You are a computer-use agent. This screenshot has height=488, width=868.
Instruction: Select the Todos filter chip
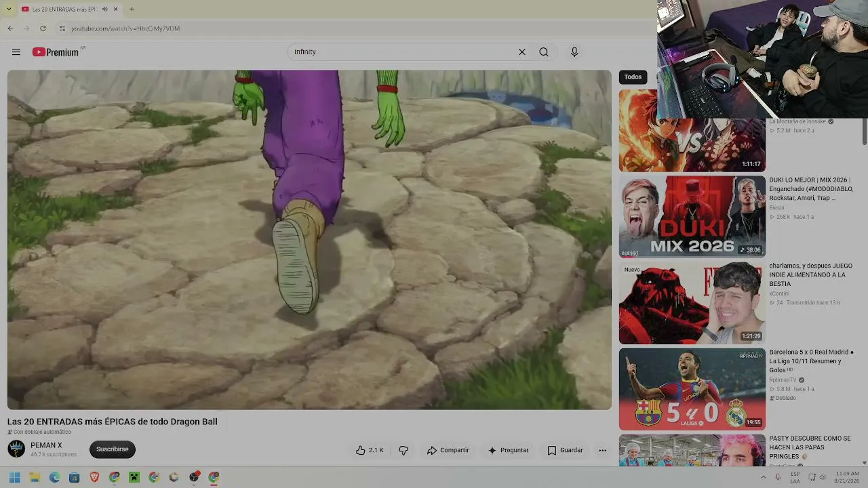[633, 77]
